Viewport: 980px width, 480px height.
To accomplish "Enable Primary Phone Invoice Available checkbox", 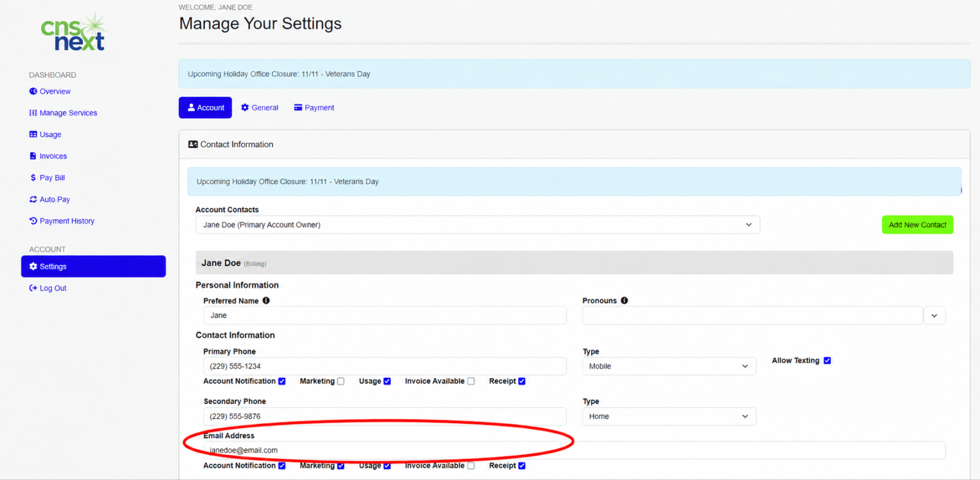I will coord(471,381).
